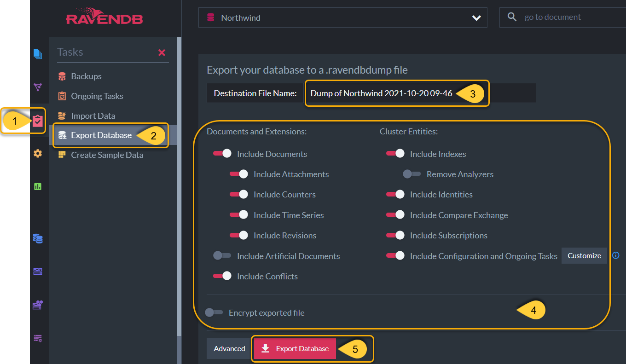Open the Server Dashboard sidebar icon
Viewport: 626px width, 364px height.
pyautogui.click(x=38, y=272)
